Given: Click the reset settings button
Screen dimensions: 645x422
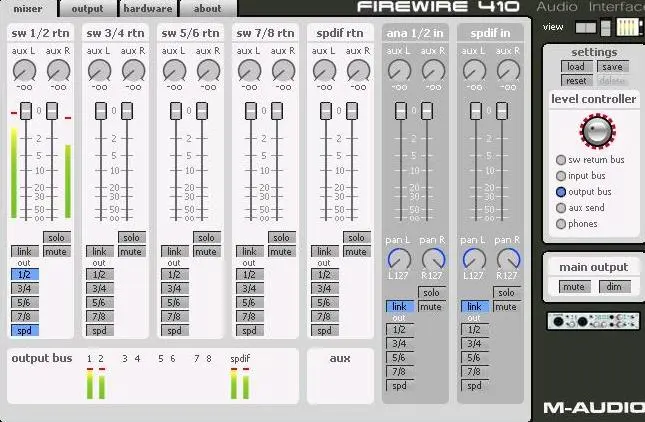Looking at the screenshot, I should pyautogui.click(x=577, y=81).
